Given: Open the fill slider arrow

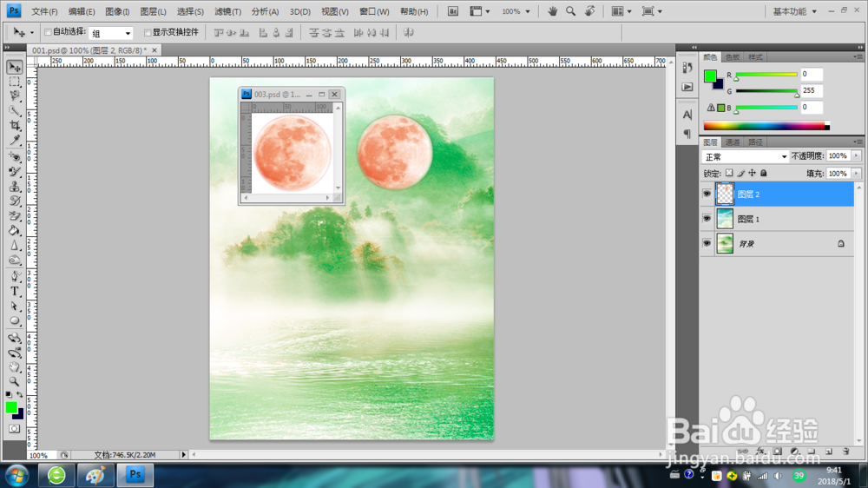Looking at the screenshot, I should coord(857,174).
